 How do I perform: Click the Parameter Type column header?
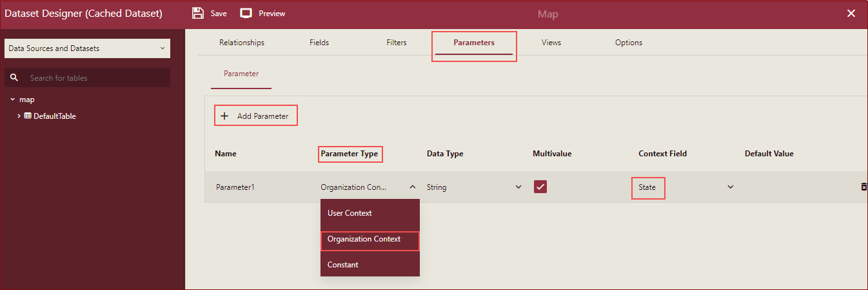coord(350,154)
